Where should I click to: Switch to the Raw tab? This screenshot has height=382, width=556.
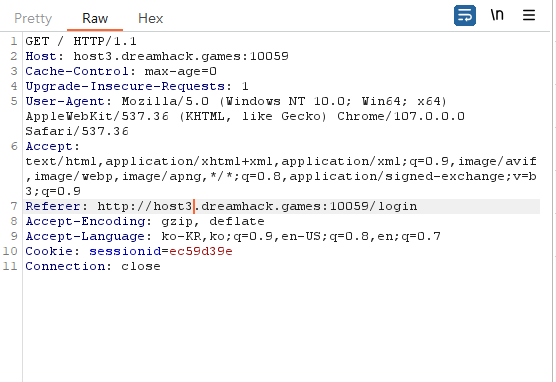point(95,18)
